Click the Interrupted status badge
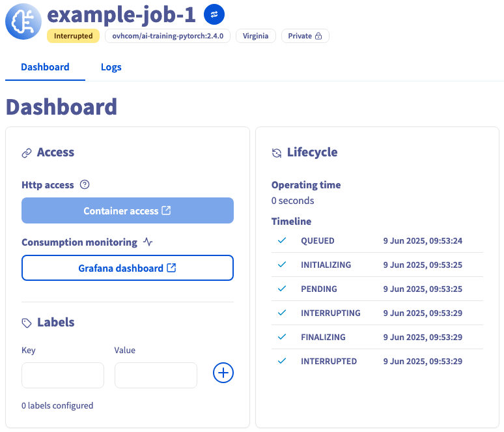Viewport: 504px width, 432px height. [74, 36]
